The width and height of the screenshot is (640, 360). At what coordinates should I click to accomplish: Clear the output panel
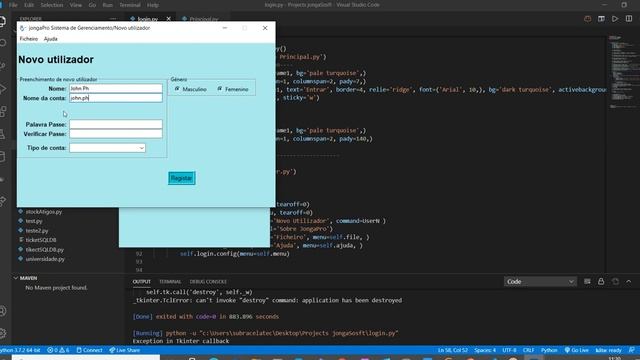(x=587, y=282)
